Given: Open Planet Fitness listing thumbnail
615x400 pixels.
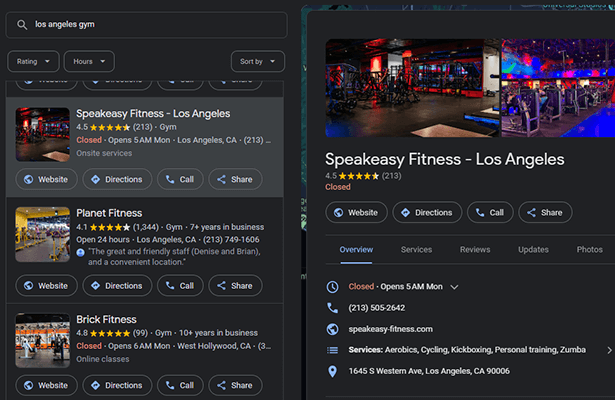Looking at the screenshot, I should click(43, 235).
